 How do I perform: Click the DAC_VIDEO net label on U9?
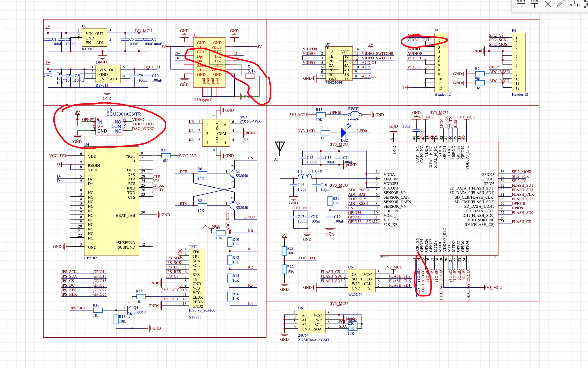click(x=143, y=129)
